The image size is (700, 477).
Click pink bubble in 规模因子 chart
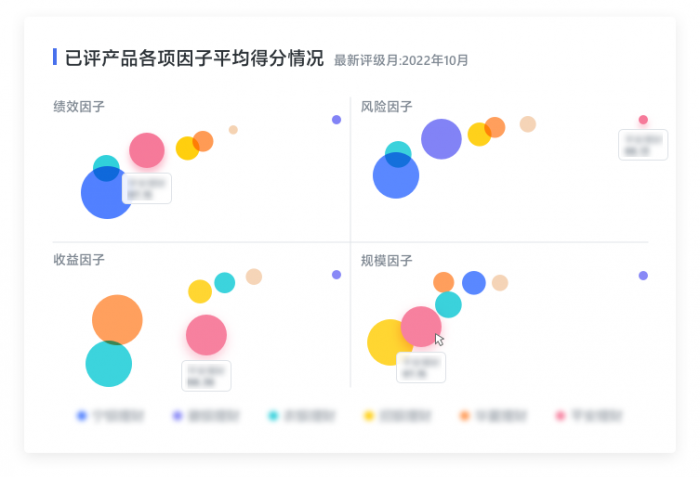420,325
